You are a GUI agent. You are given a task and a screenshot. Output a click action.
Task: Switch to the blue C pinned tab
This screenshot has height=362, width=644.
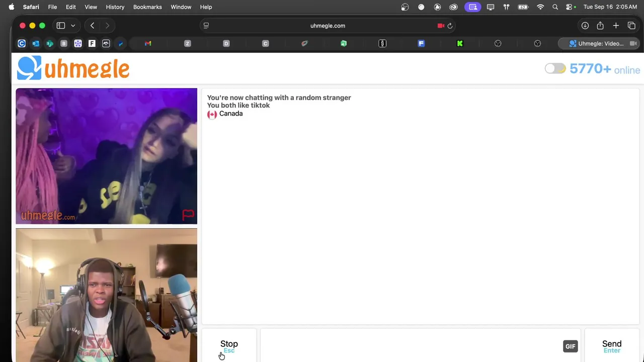tap(22, 44)
